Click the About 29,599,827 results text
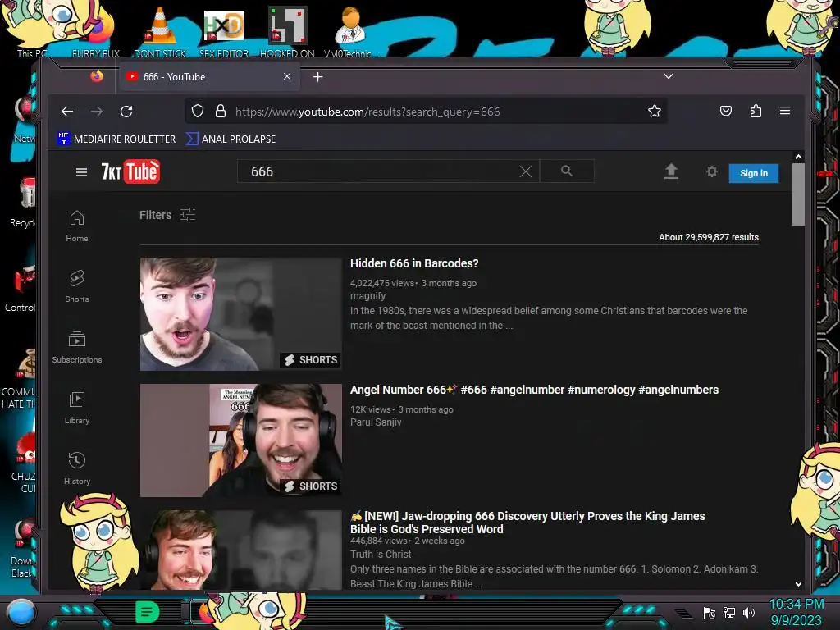The height and width of the screenshot is (630, 840). pyautogui.click(x=708, y=237)
